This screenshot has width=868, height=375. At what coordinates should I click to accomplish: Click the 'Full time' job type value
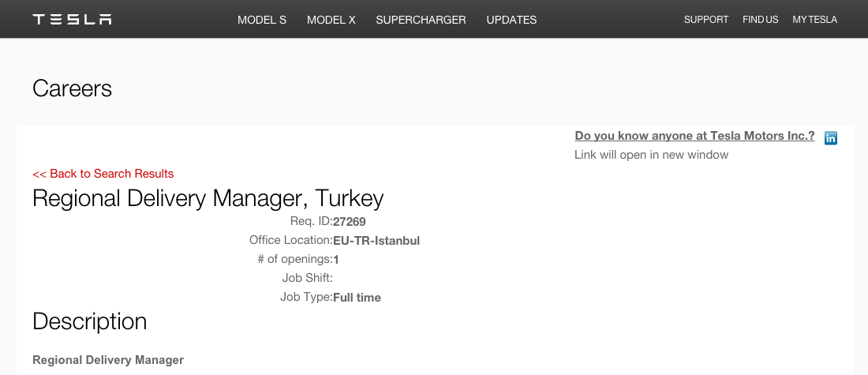(x=357, y=298)
